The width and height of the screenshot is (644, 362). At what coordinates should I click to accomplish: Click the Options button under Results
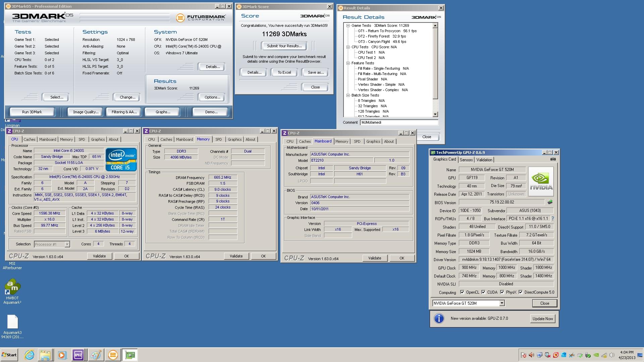[212, 97]
